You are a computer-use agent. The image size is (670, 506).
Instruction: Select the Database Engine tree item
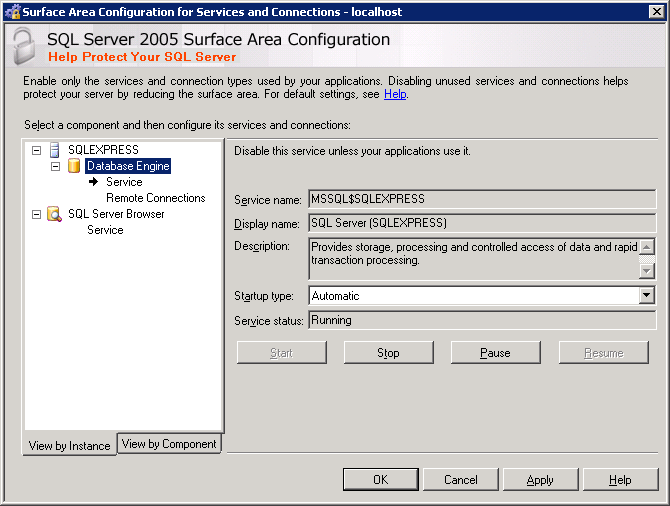(128, 166)
